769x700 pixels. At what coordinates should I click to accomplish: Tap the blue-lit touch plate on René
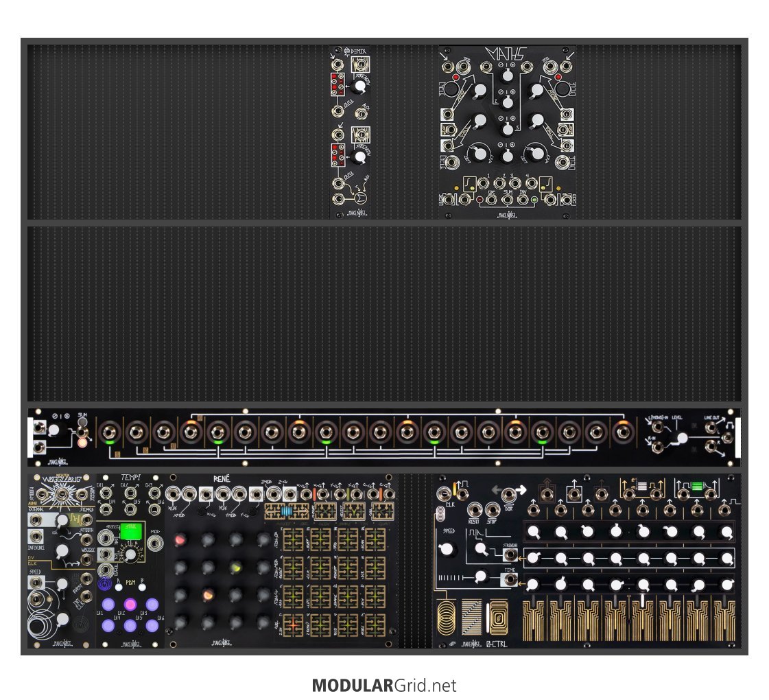coord(287,511)
